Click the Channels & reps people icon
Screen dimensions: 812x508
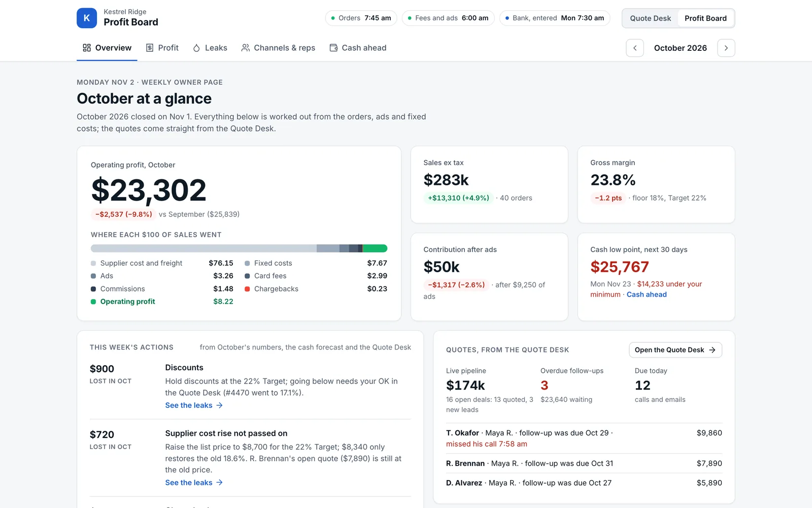[x=246, y=48]
